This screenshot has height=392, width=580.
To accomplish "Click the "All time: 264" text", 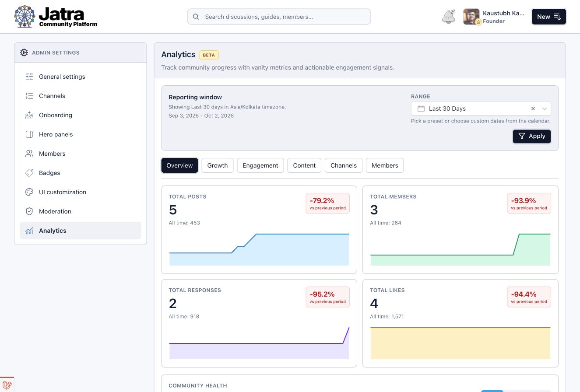I will coord(386,223).
